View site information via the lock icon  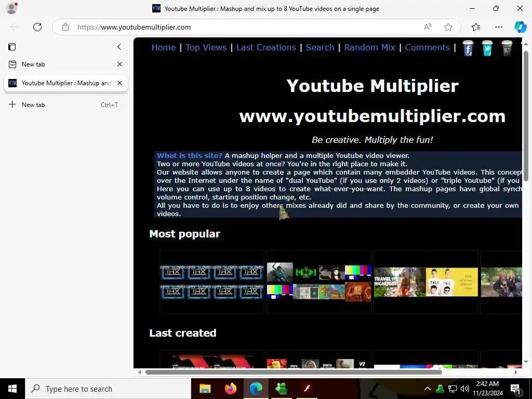(x=65, y=27)
